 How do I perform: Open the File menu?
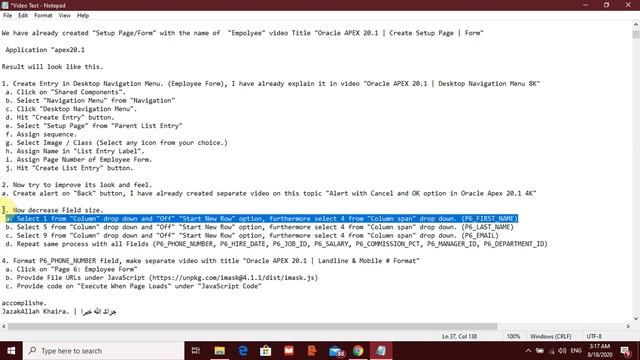tap(7, 16)
